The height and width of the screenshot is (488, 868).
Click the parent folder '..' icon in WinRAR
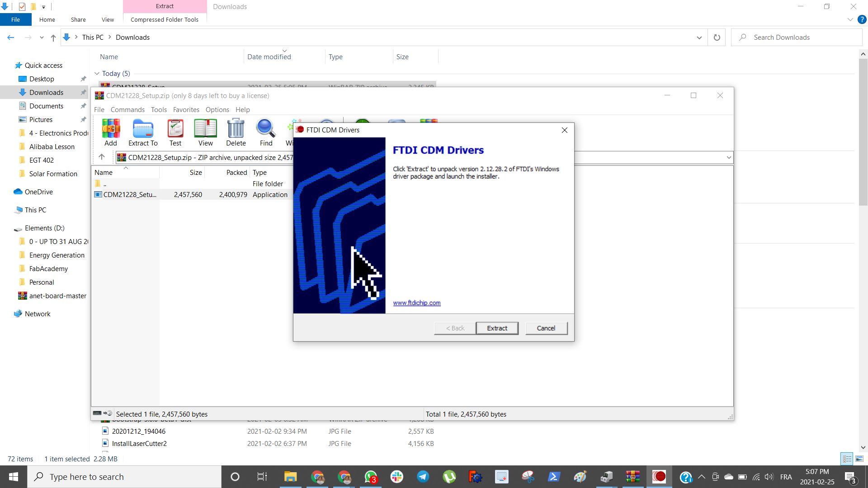click(x=98, y=183)
